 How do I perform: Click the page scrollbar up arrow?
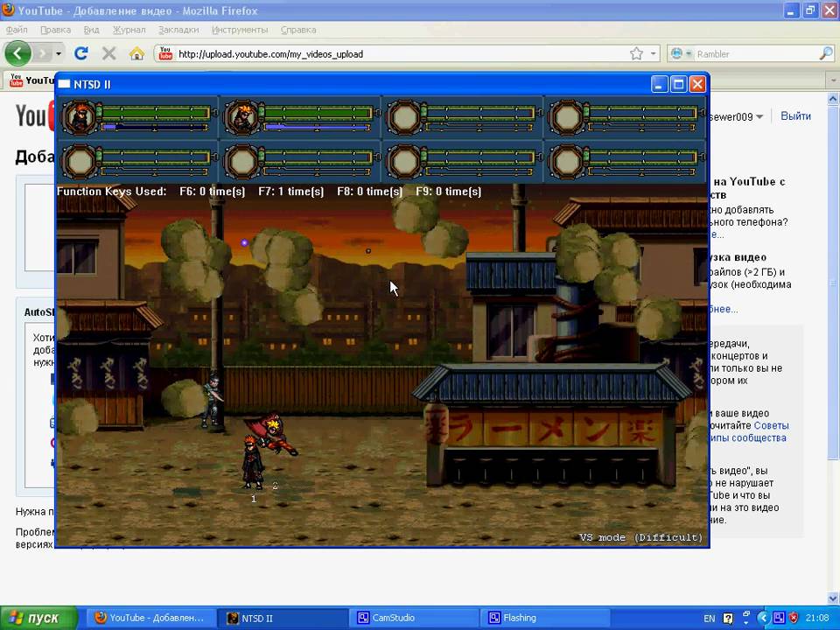click(833, 99)
